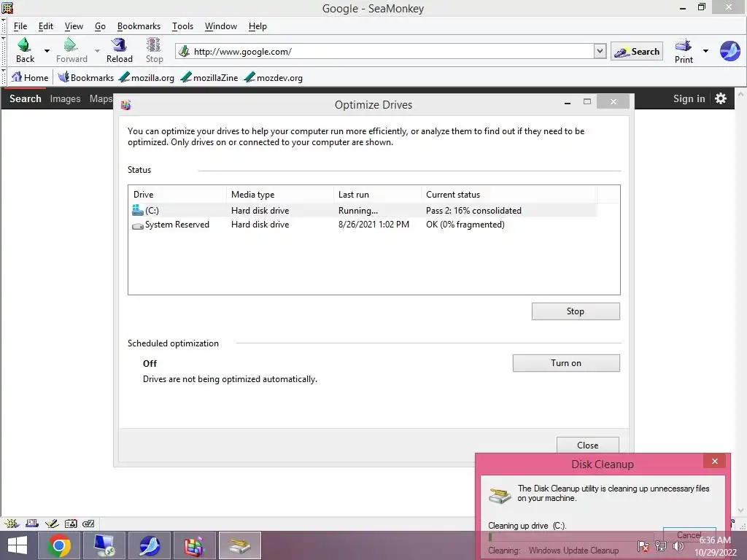
Task: Open the Edit menu
Action: pyautogui.click(x=46, y=26)
